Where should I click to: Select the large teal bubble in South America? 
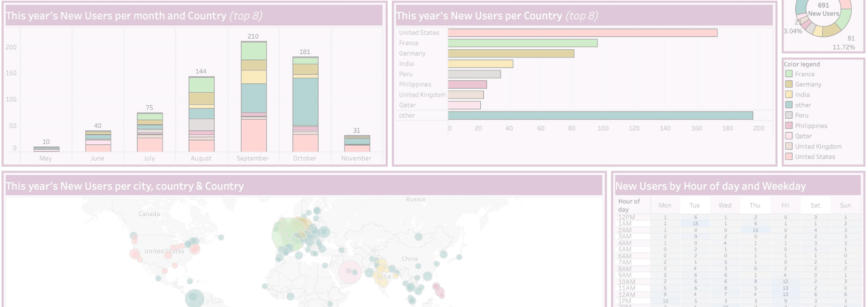pyautogui.click(x=194, y=298)
